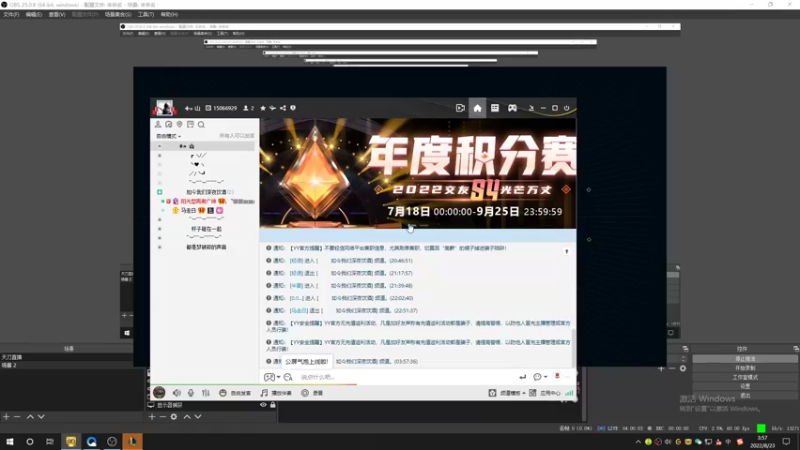This screenshot has width=800, height=450.
Task: Click 开始录制 to start recording
Action: pos(745,368)
